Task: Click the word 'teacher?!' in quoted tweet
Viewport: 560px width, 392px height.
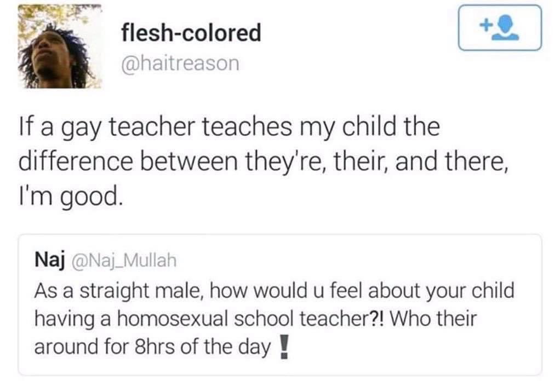Action: tap(342, 319)
